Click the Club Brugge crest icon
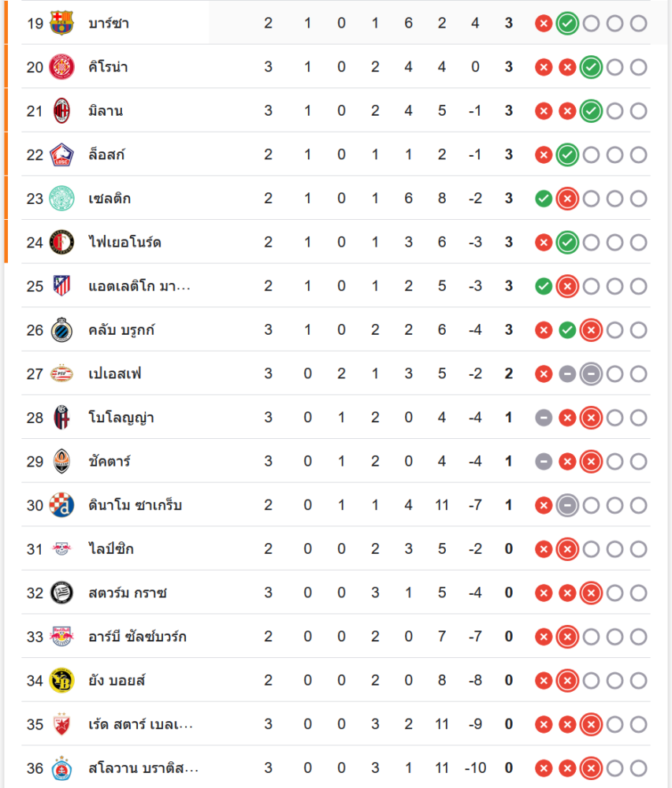The image size is (672, 788). pyautogui.click(x=61, y=330)
